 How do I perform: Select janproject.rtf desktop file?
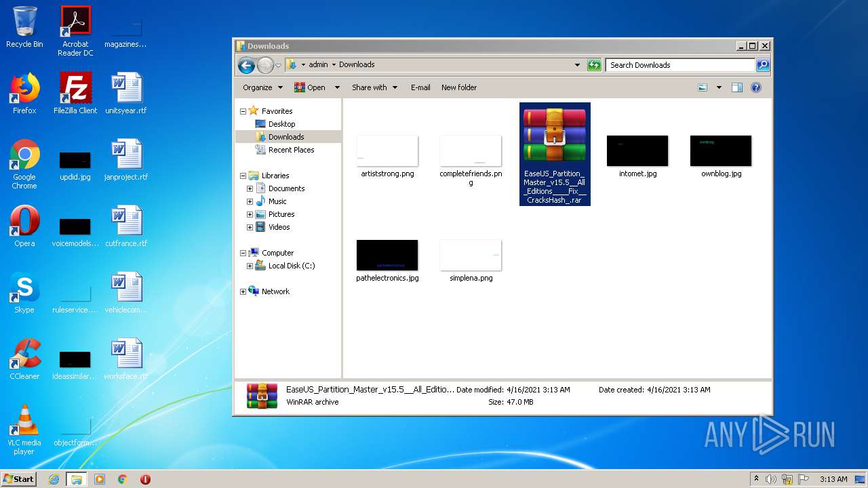pyautogui.click(x=126, y=160)
